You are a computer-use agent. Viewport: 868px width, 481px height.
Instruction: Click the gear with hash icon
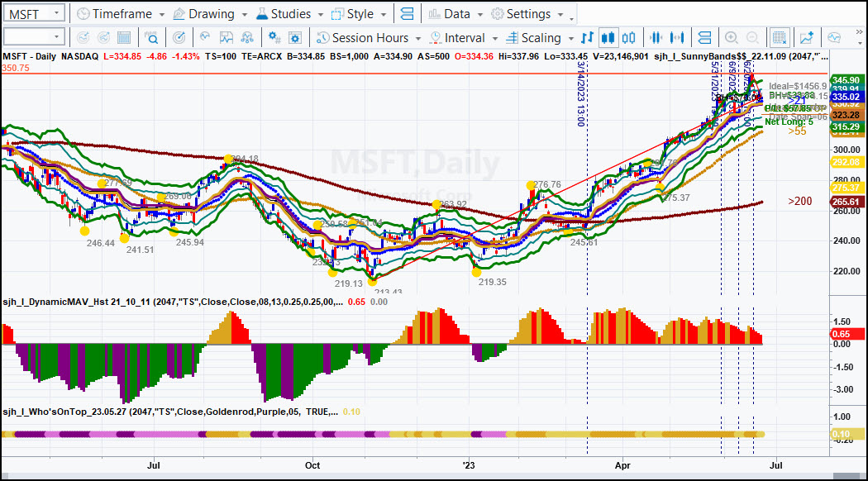274,38
